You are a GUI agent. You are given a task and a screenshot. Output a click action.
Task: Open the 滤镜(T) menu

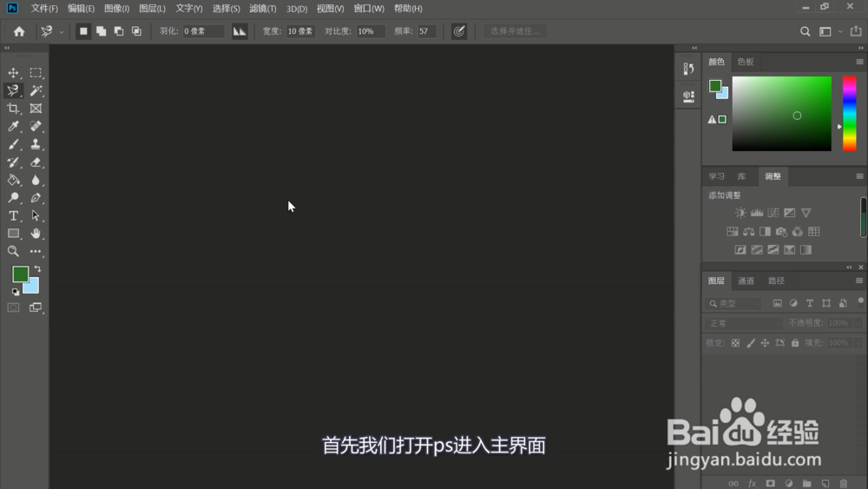(262, 9)
